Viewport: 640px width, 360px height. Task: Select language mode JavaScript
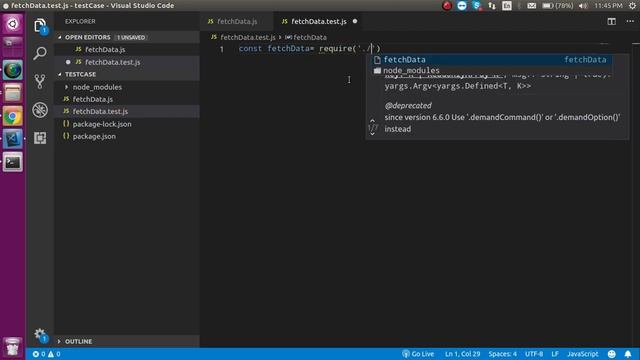coord(582,354)
